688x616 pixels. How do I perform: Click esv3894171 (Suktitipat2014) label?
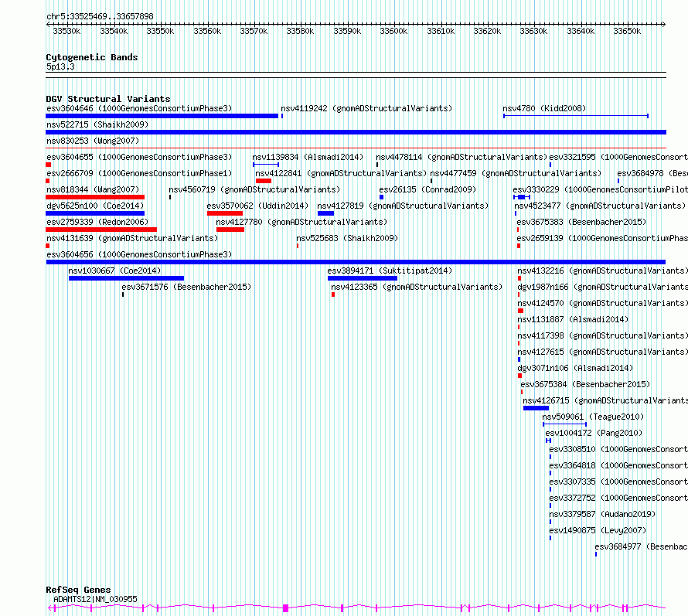pyautogui.click(x=390, y=271)
